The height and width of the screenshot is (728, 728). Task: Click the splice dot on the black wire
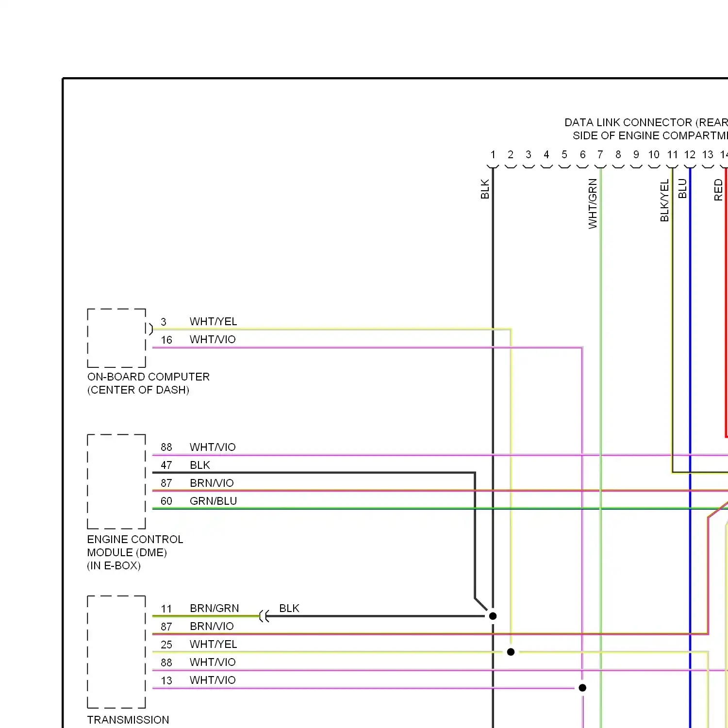493,616
